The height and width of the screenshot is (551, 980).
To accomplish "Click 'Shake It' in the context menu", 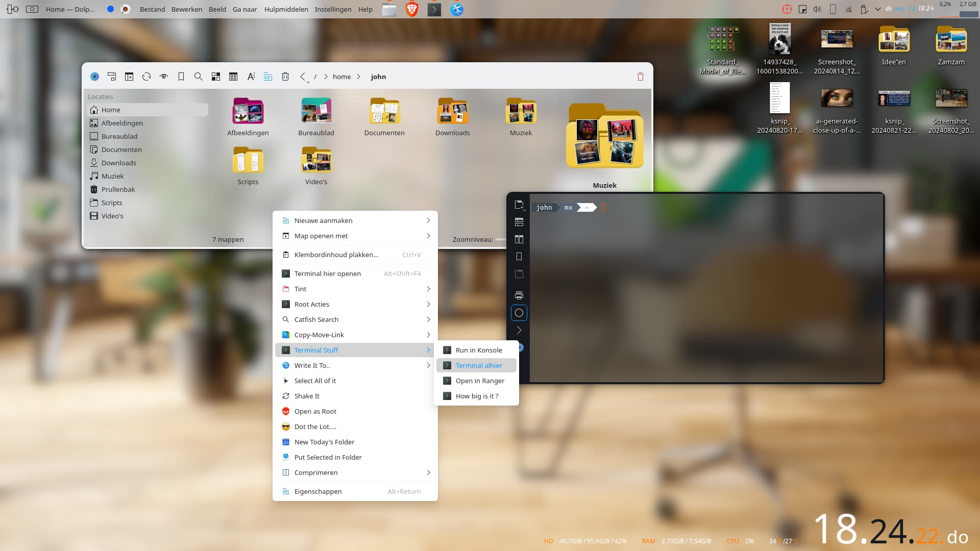I will (355, 396).
